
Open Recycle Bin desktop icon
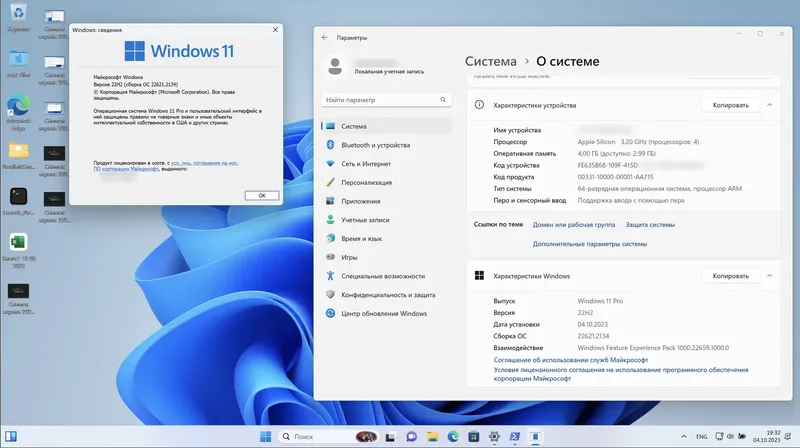[x=18, y=17]
